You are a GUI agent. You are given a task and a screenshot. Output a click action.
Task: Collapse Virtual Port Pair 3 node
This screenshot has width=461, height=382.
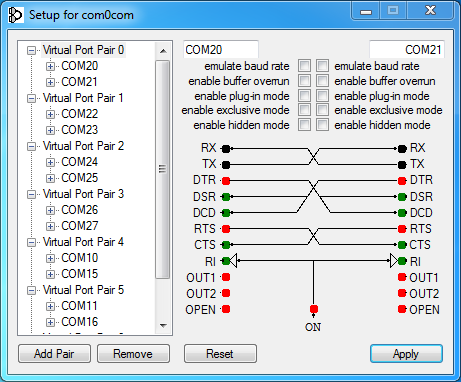pyautogui.click(x=32, y=194)
